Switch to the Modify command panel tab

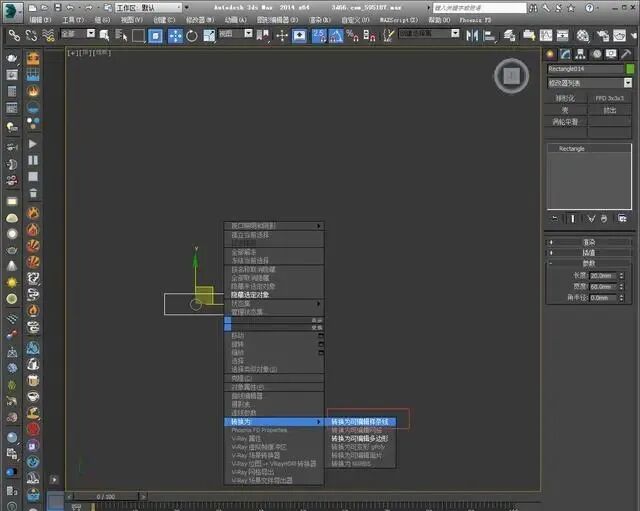[565, 54]
